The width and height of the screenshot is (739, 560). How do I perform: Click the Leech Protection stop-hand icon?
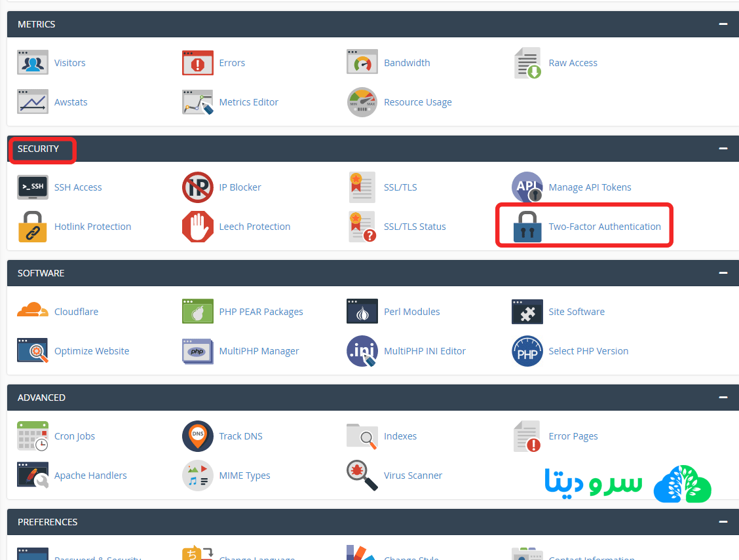[197, 227]
